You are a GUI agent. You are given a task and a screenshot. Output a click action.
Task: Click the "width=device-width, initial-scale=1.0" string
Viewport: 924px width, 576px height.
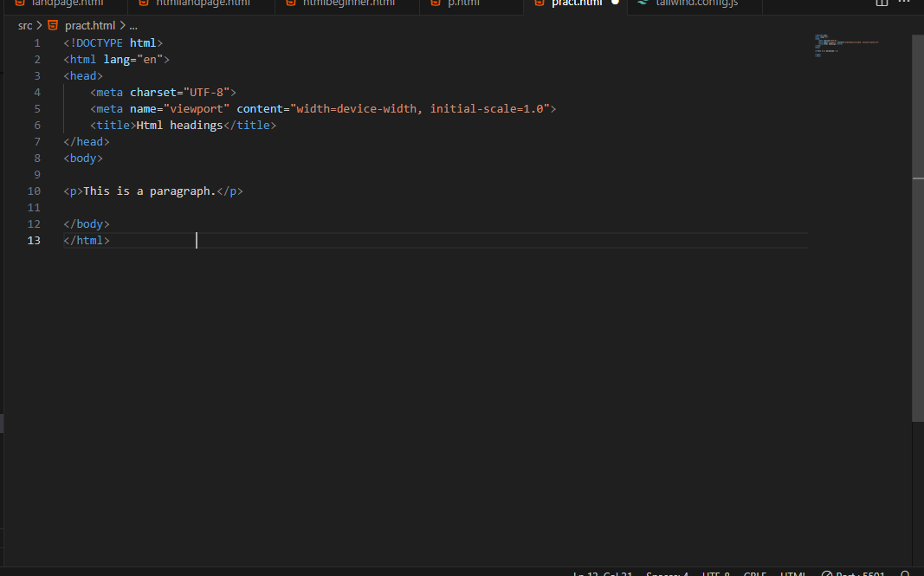tap(420, 109)
